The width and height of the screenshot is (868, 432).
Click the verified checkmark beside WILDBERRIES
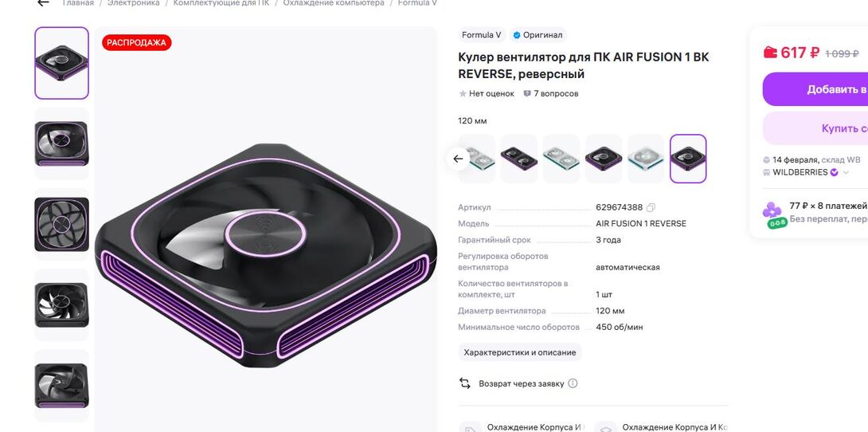[835, 172]
